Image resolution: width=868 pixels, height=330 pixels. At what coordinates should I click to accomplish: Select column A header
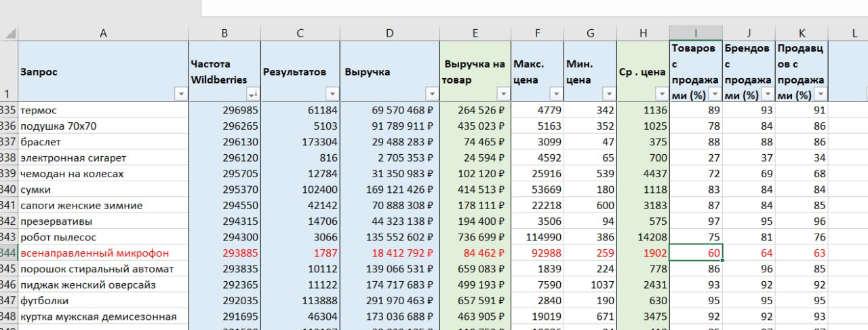click(103, 33)
